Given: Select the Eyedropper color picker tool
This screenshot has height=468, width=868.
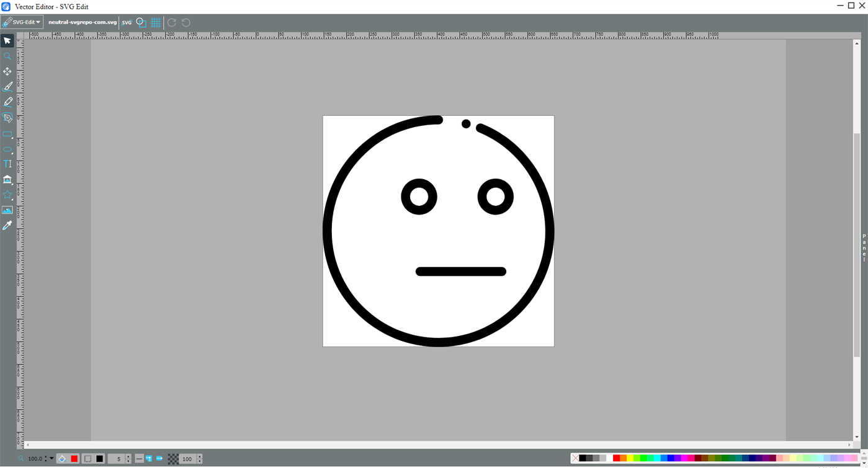Looking at the screenshot, I should 7,225.
